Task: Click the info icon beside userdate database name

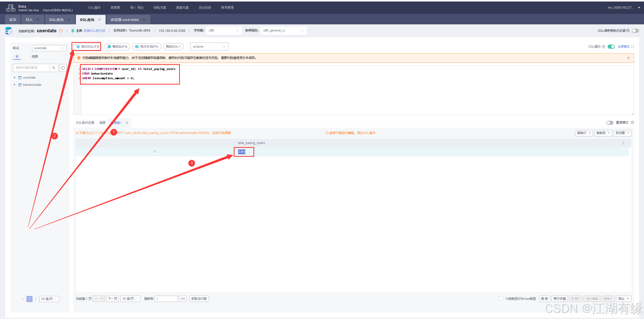Action: (x=61, y=31)
